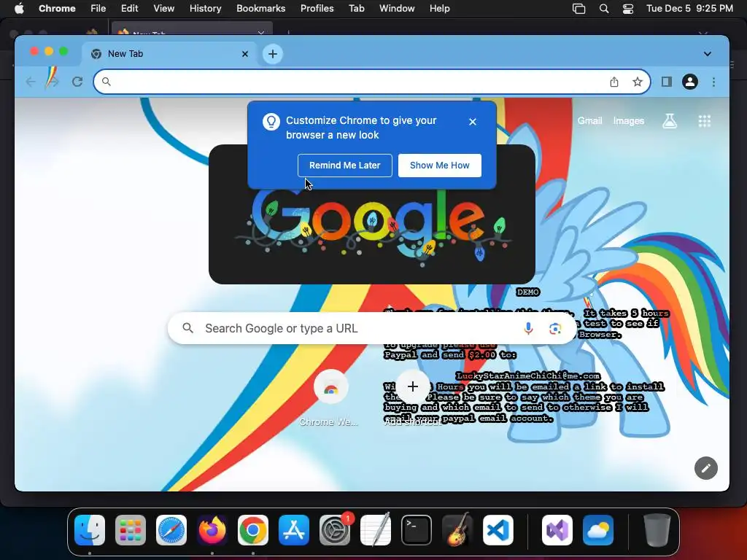This screenshot has width=747, height=560.
Task: Go back using the back arrow
Action: tap(31, 82)
